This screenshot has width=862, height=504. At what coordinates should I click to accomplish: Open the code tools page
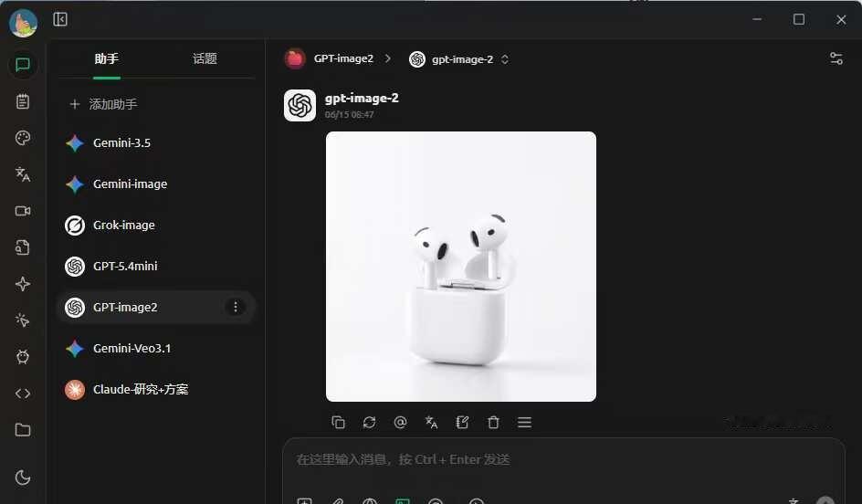pyautogui.click(x=23, y=394)
